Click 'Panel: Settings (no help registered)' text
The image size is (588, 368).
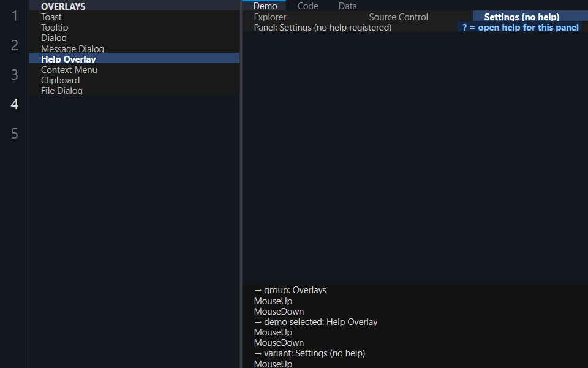pos(323,28)
